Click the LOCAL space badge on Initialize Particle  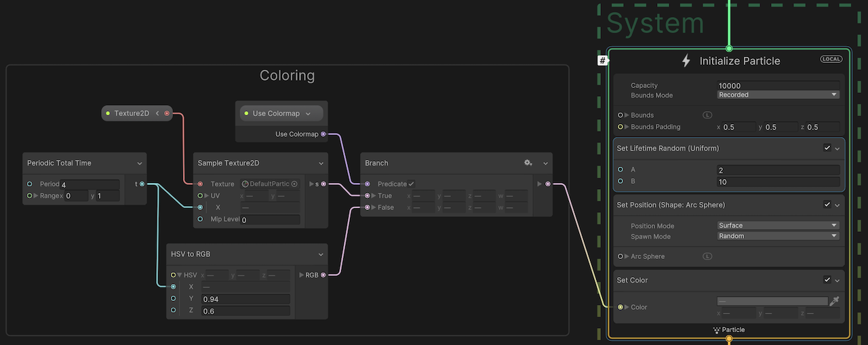point(831,60)
